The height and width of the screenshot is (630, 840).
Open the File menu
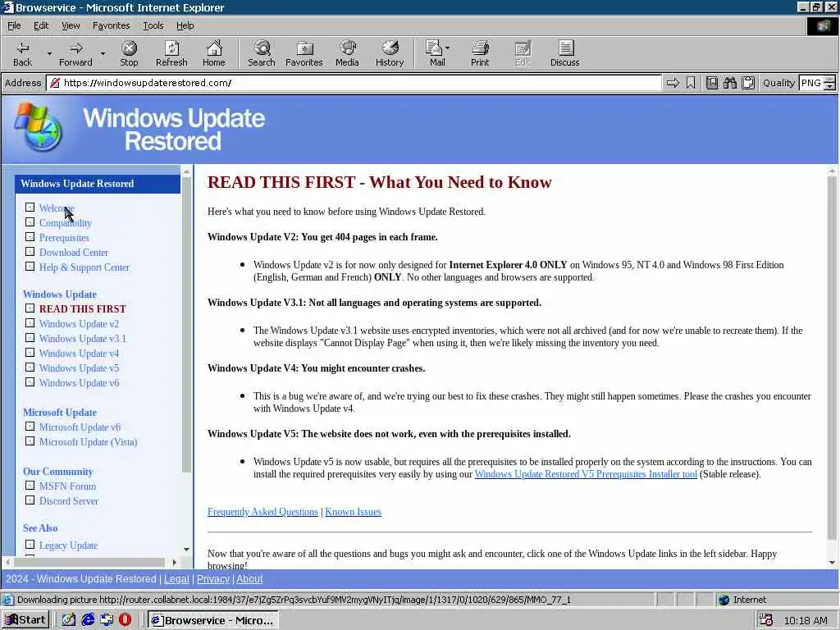(14, 25)
